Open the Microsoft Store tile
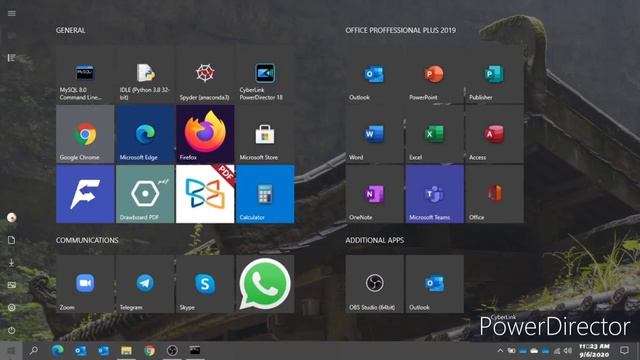The width and height of the screenshot is (640, 360). 265,134
